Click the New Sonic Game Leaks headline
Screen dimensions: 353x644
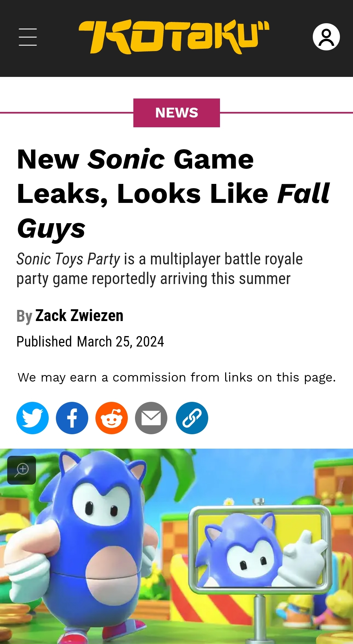173,194
